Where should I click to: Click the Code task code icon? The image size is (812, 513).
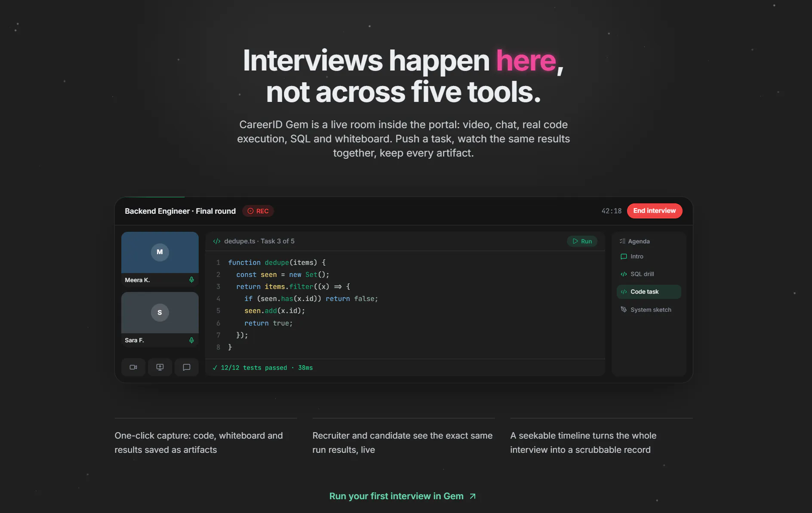coord(624,292)
